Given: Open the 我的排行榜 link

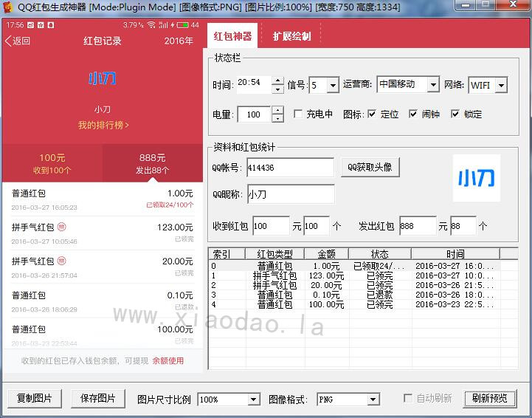Looking at the screenshot, I should 103,125.
